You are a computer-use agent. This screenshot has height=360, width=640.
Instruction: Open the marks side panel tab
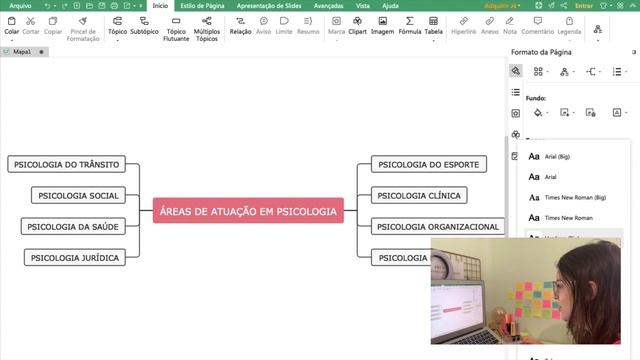[x=516, y=113]
